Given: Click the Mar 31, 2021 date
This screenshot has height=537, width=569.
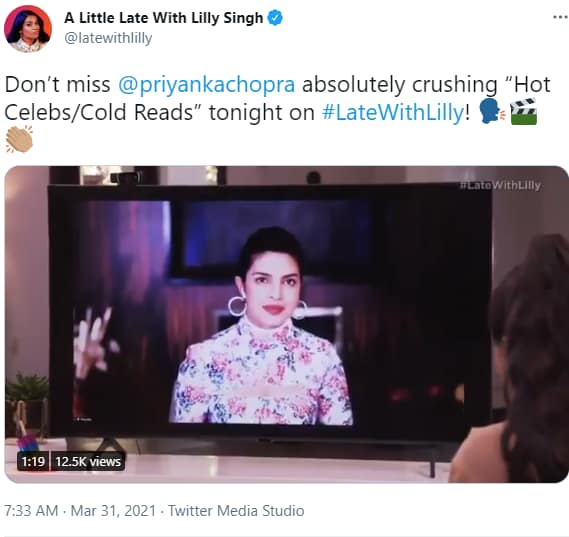Looking at the screenshot, I should (x=113, y=511).
